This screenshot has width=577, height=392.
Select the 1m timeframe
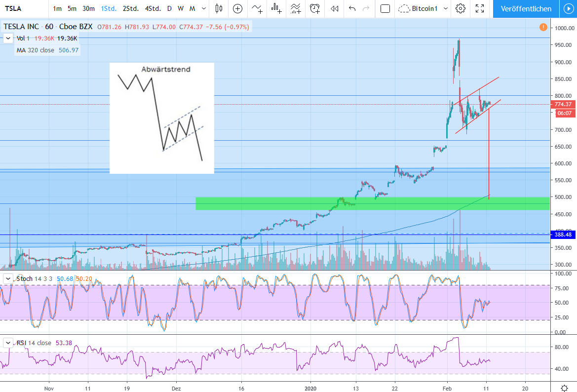point(57,8)
